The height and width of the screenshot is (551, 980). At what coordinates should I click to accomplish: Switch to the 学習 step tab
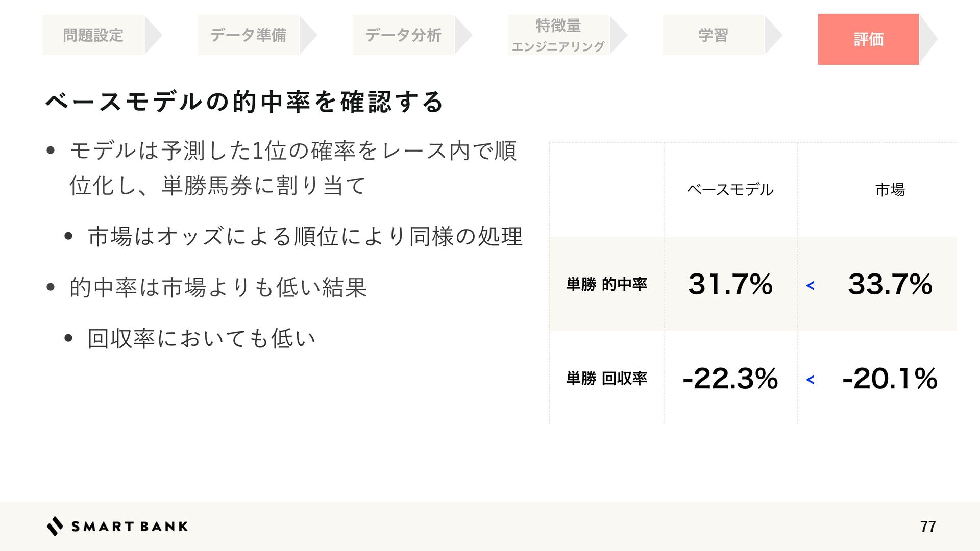point(713,35)
